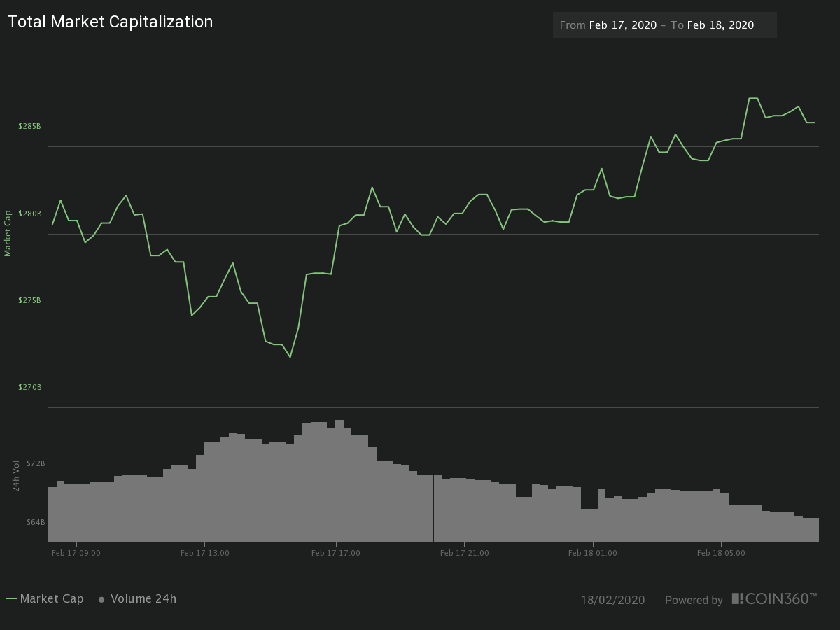
Task: Select the Feb 17 21:00 time label
Action: (464, 553)
